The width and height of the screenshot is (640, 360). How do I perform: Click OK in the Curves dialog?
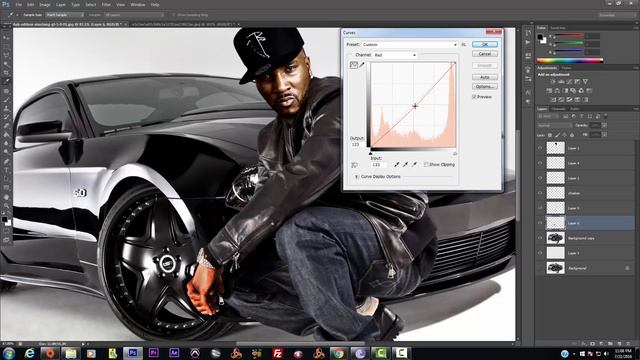pyautogui.click(x=485, y=44)
